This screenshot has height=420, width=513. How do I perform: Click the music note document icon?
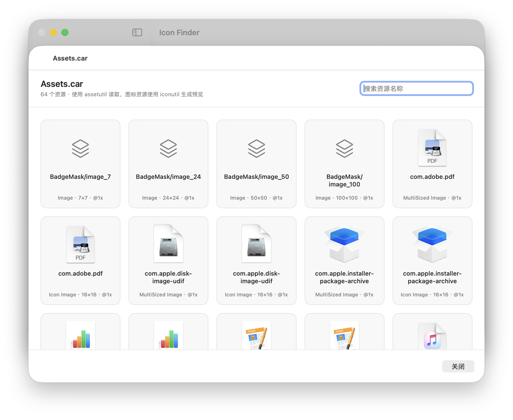coord(432,336)
